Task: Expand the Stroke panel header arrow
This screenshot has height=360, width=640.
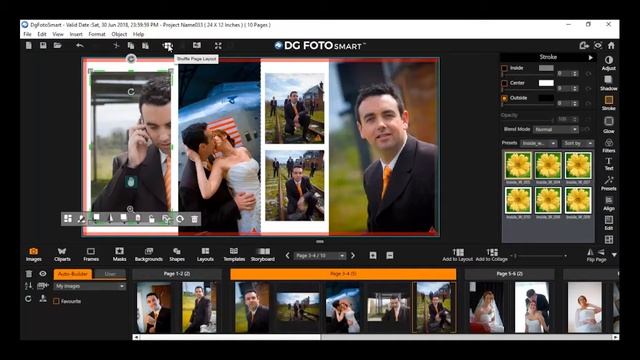Action: pyautogui.click(x=590, y=58)
